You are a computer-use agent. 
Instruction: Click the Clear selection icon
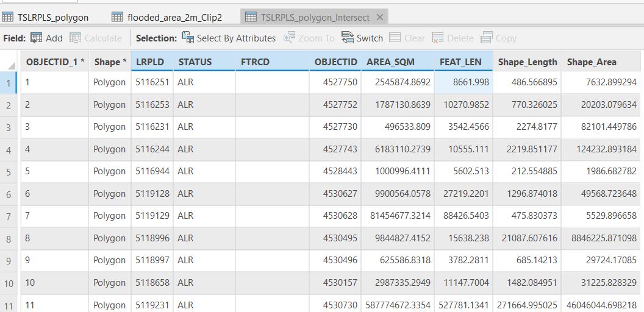pyautogui.click(x=395, y=38)
